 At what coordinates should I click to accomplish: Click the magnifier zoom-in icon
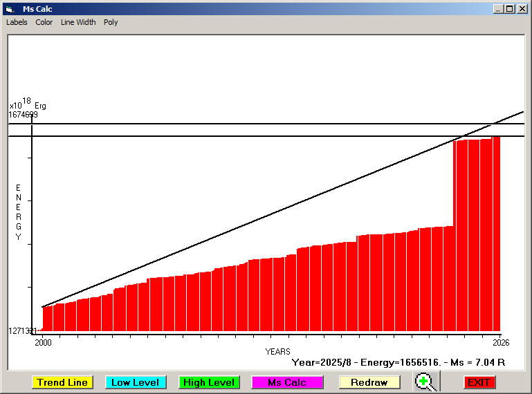pos(426,382)
